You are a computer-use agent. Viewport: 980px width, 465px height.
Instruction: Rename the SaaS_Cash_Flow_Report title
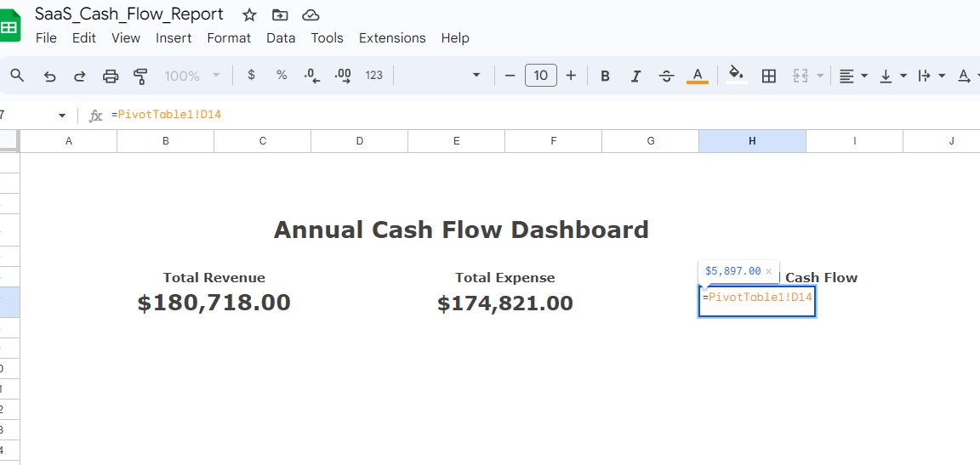(128, 14)
